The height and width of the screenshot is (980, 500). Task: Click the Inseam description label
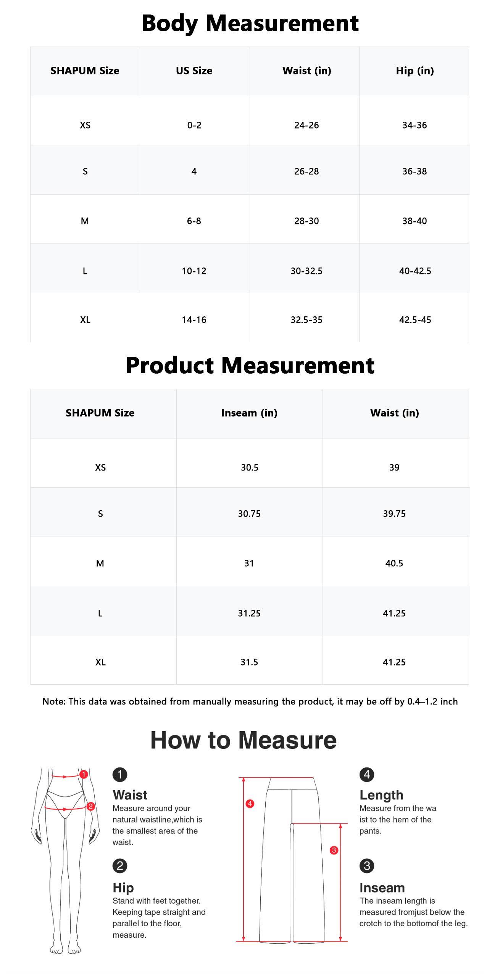pyautogui.click(x=382, y=888)
